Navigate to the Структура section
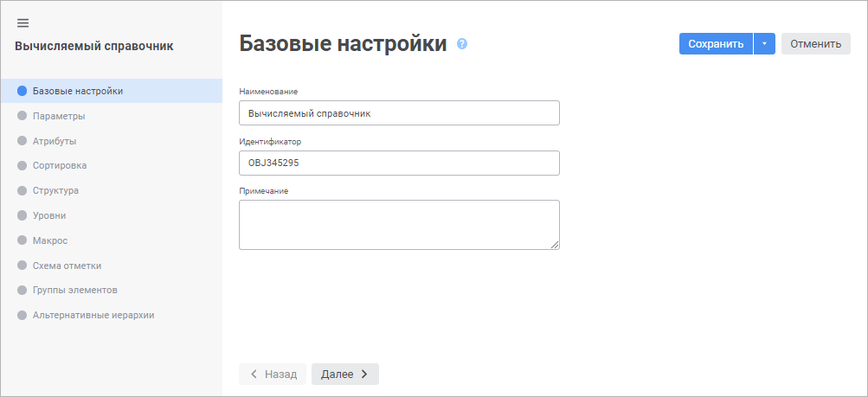 pyautogui.click(x=56, y=190)
